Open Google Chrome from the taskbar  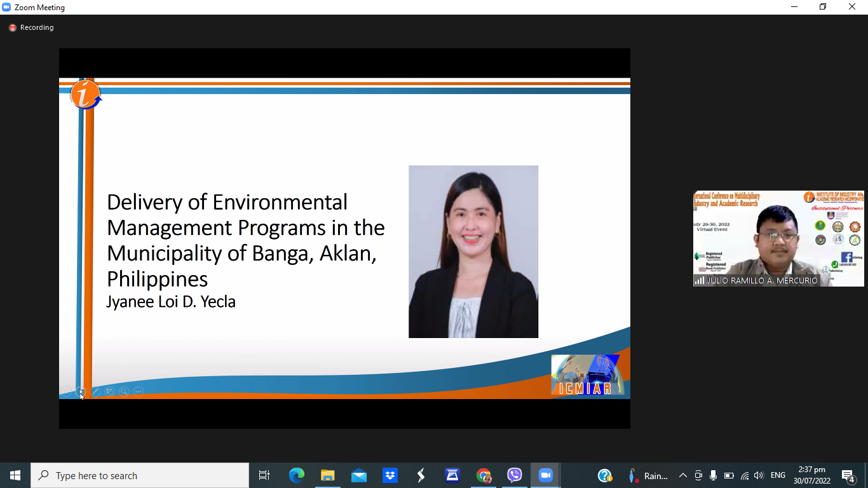coord(484,475)
